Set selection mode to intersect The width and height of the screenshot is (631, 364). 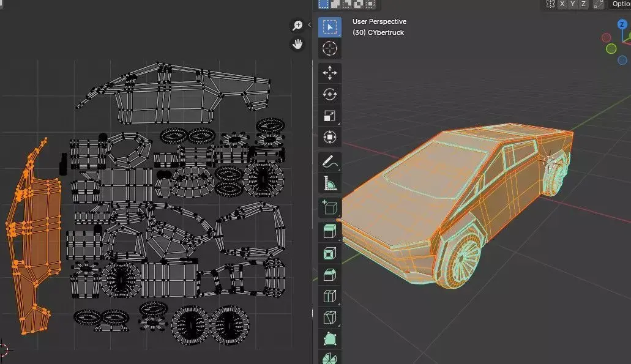point(370,4)
